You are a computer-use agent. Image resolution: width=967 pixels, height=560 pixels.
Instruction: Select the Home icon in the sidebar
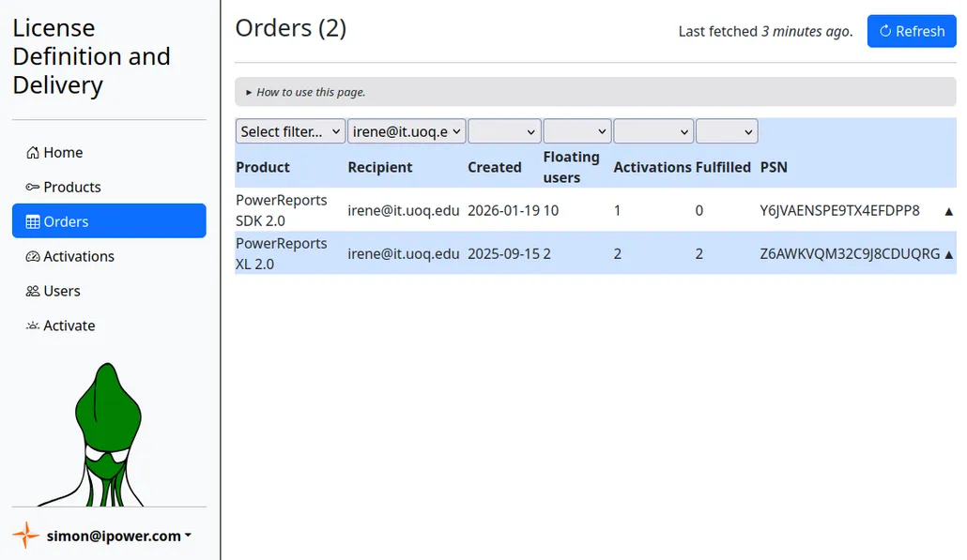pos(31,152)
